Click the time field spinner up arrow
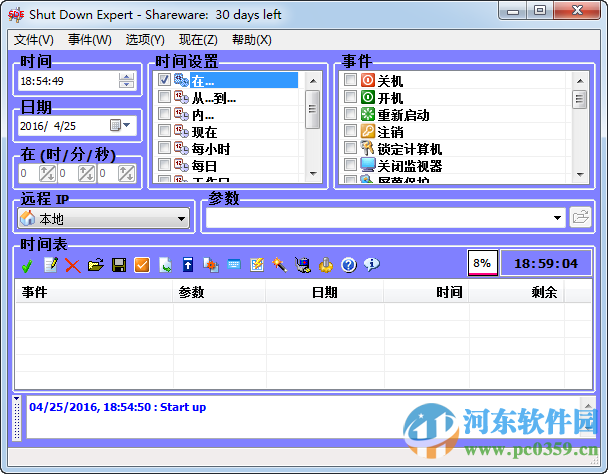 [126, 76]
